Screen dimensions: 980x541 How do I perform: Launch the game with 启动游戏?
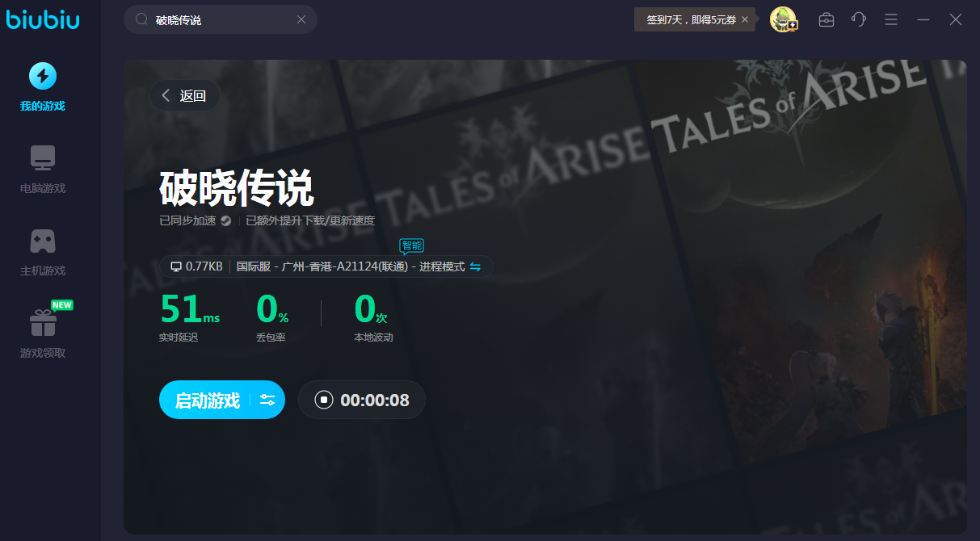pyautogui.click(x=208, y=400)
